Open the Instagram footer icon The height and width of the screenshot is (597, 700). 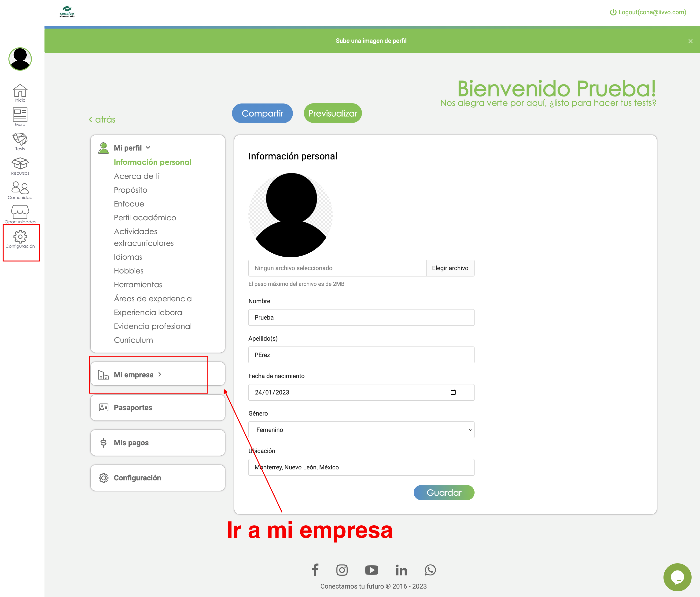point(342,570)
